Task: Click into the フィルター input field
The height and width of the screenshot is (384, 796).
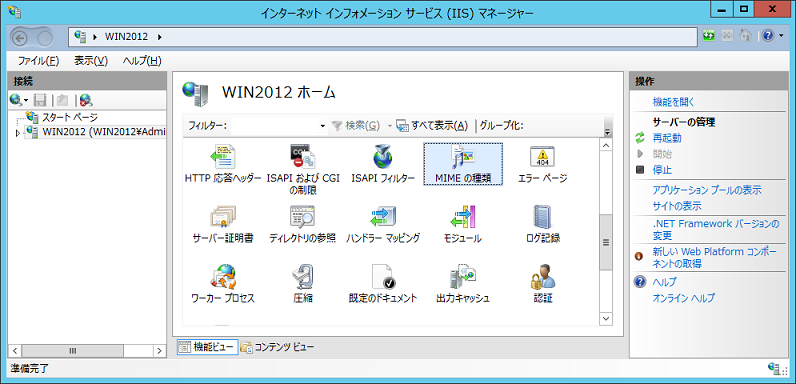Action: click(275, 125)
